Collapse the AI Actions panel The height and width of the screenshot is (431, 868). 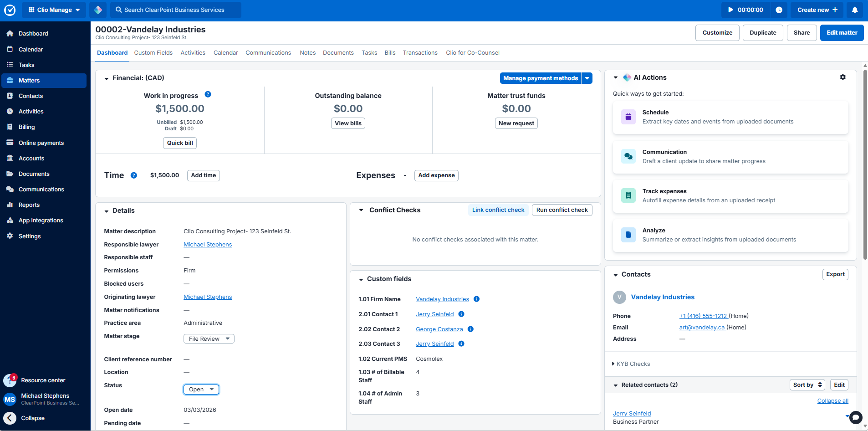pos(616,77)
